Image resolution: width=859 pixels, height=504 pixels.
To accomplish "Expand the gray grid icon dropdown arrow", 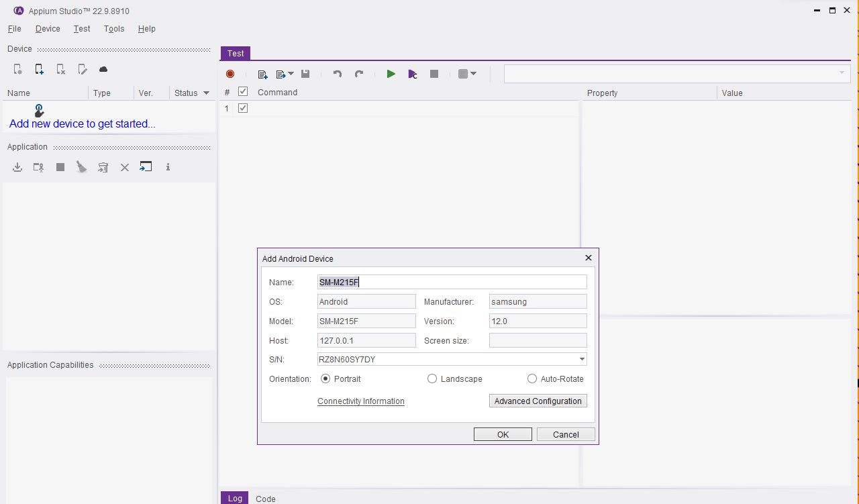I will tap(473, 74).
